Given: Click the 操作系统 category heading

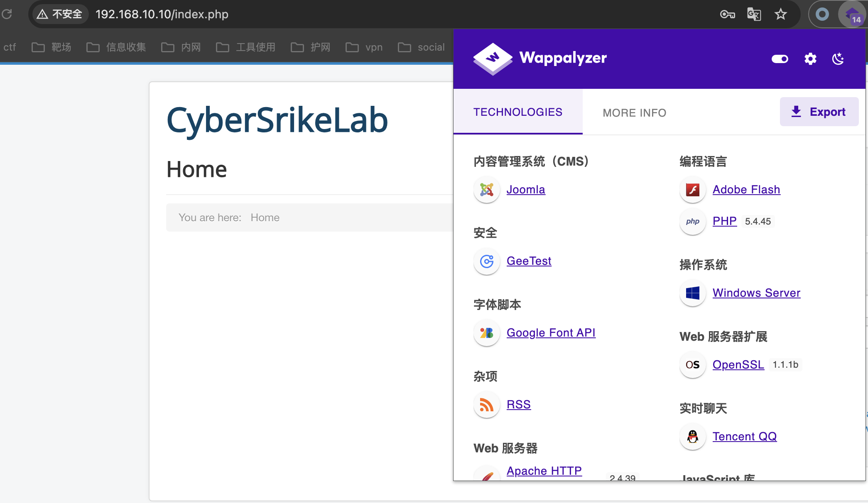Looking at the screenshot, I should pos(703,264).
